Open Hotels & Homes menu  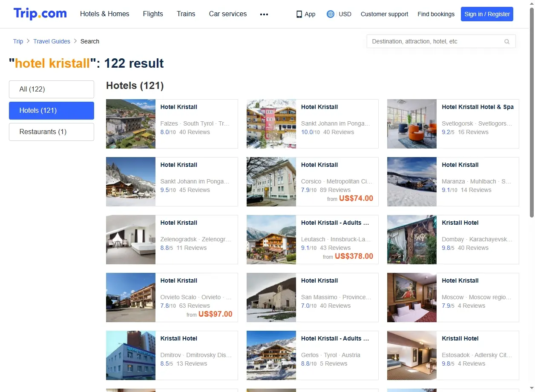tap(105, 14)
